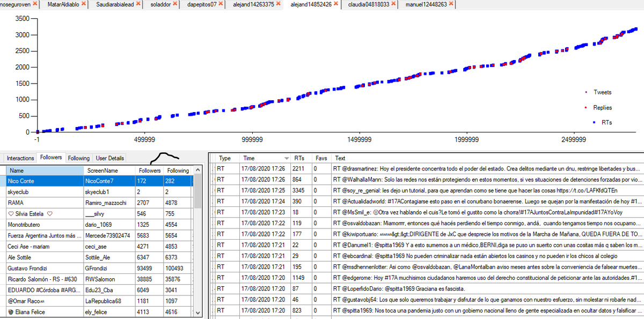Viewport: 644px width, 319px height.
Task: Open the soladdor tab
Action: coord(161,4)
